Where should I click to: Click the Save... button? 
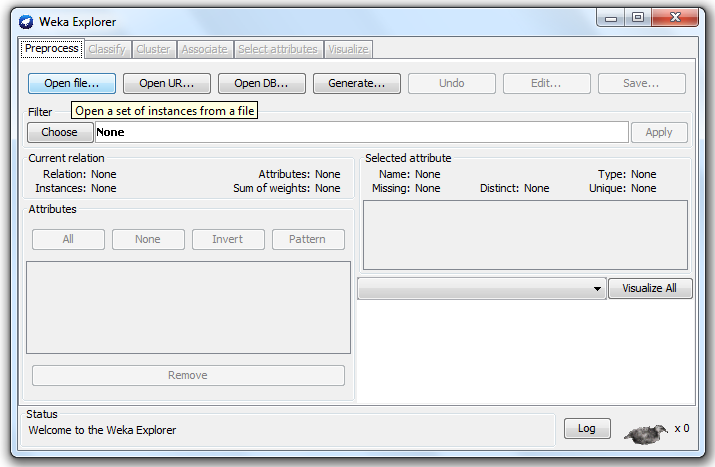tap(642, 83)
